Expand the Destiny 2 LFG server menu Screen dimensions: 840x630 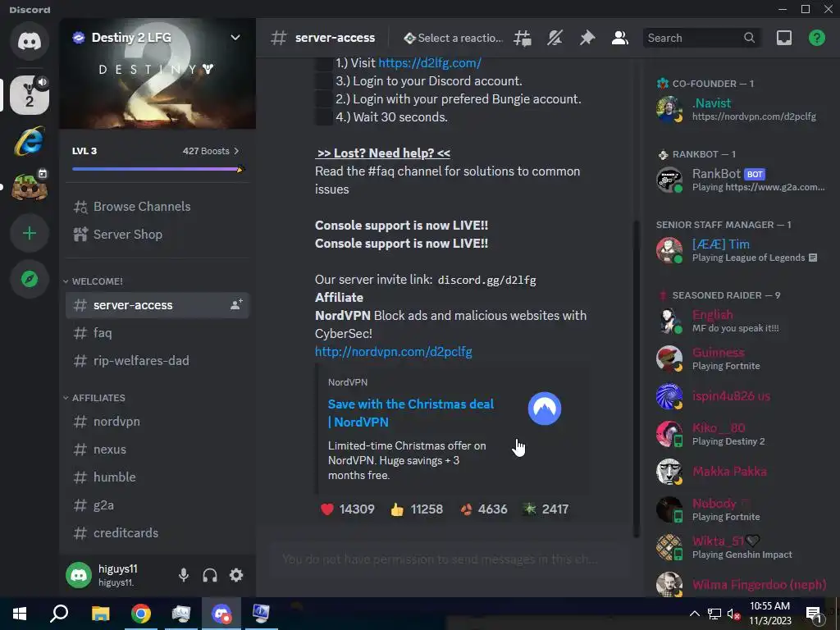(x=235, y=38)
